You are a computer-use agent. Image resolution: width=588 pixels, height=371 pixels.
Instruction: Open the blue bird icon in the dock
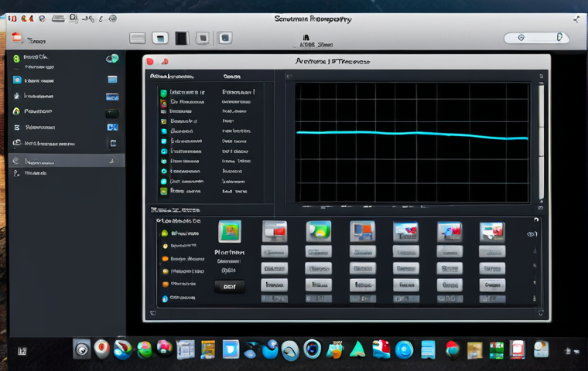pos(269,349)
